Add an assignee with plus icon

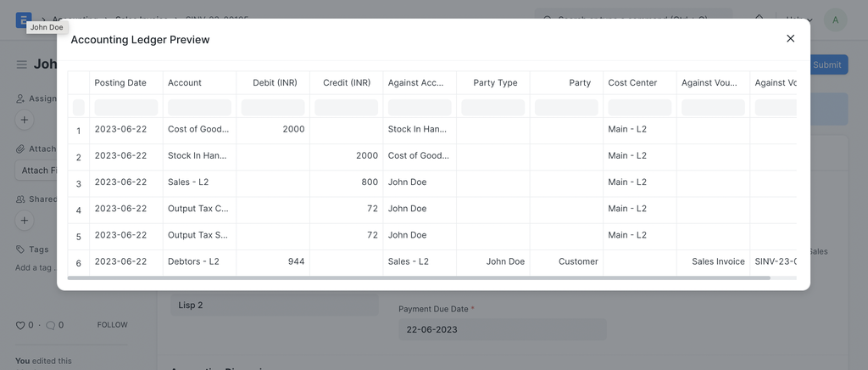click(x=25, y=120)
